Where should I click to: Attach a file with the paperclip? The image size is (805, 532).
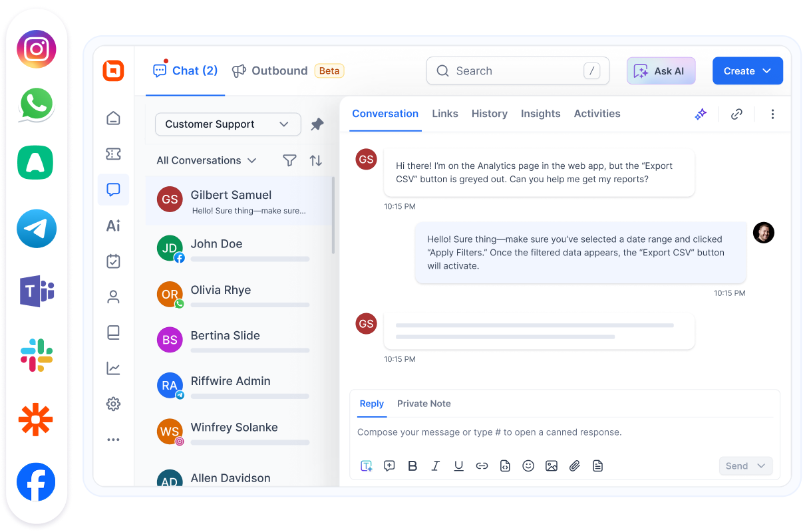pyautogui.click(x=575, y=466)
